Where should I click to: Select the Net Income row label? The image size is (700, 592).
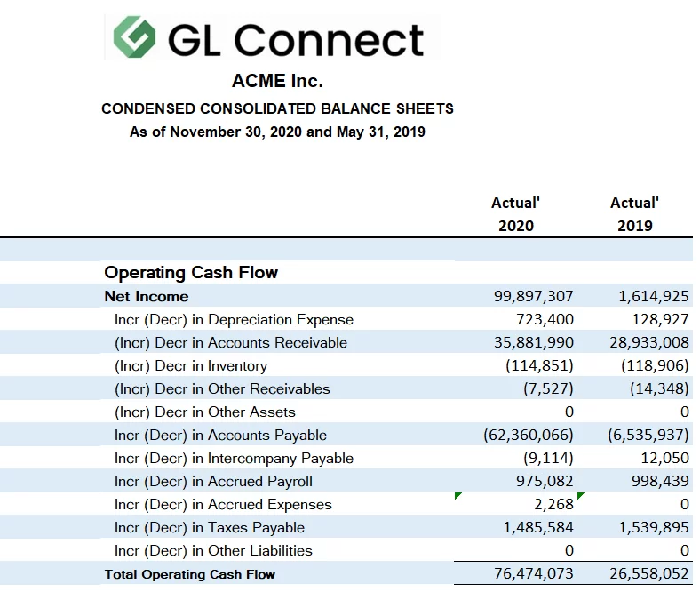pyautogui.click(x=147, y=296)
